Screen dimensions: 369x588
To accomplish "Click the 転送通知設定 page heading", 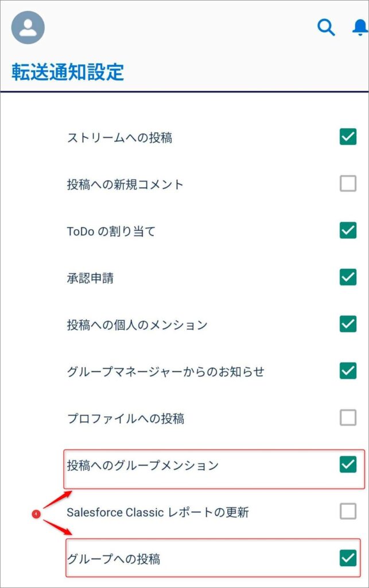I will tap(68, 72).
